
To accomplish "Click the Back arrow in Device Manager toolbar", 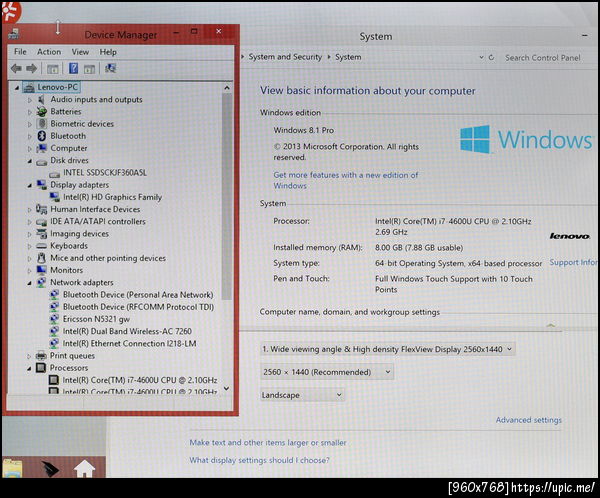I will click(x=16, y=69).
